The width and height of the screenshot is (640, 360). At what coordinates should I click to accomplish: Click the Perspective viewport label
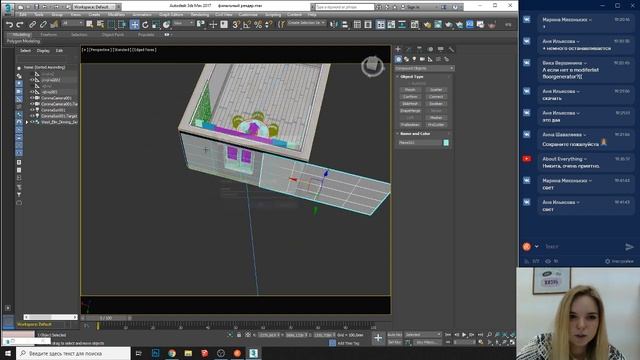pyautogui.click(x=99, y=50)
